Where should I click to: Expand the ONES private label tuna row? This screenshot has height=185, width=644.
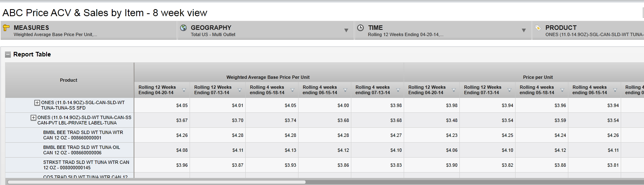click(34, 118)
